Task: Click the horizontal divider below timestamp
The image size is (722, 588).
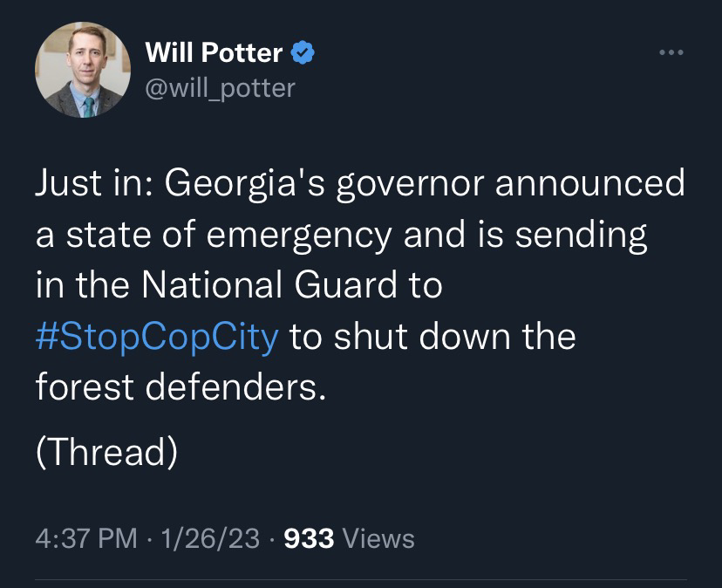Action: [361, 579]
